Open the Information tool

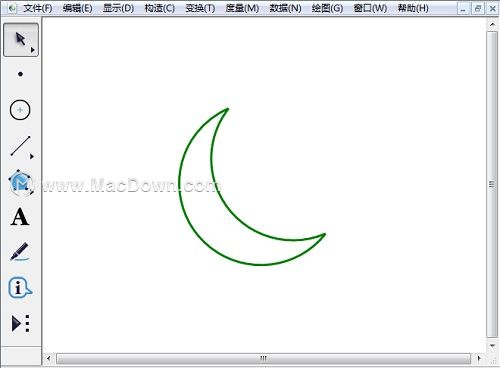pyautogui.click(x=20, y=287)
